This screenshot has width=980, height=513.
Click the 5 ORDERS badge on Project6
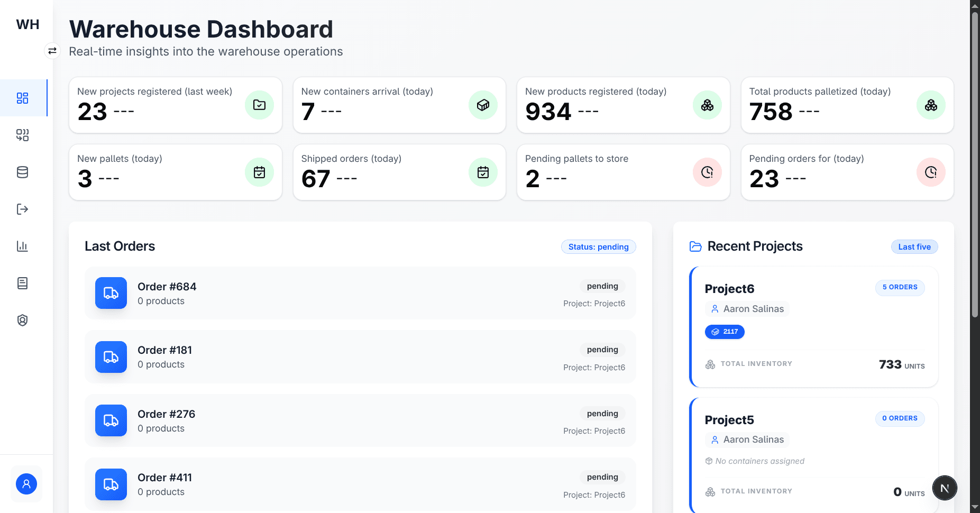click(900, 287)
